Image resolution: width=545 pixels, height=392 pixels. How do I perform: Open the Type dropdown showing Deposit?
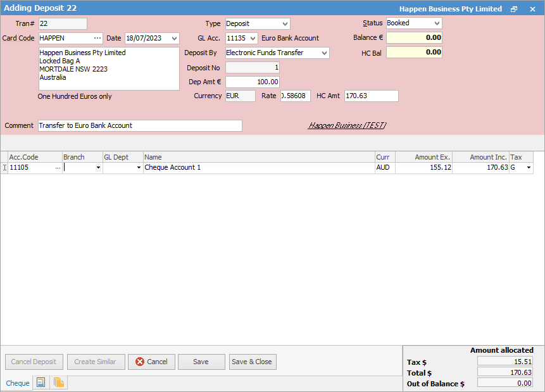pyautogui.click(x=284, y=24)
